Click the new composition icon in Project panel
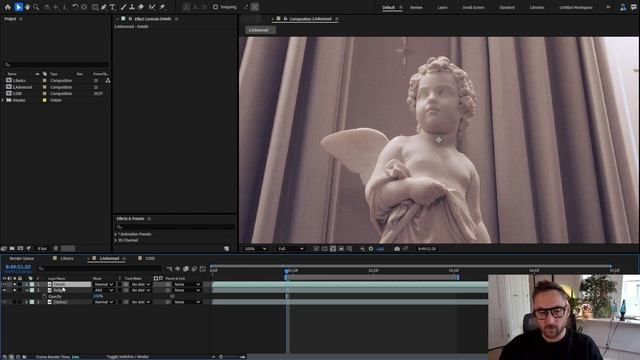 pos(20,248)
